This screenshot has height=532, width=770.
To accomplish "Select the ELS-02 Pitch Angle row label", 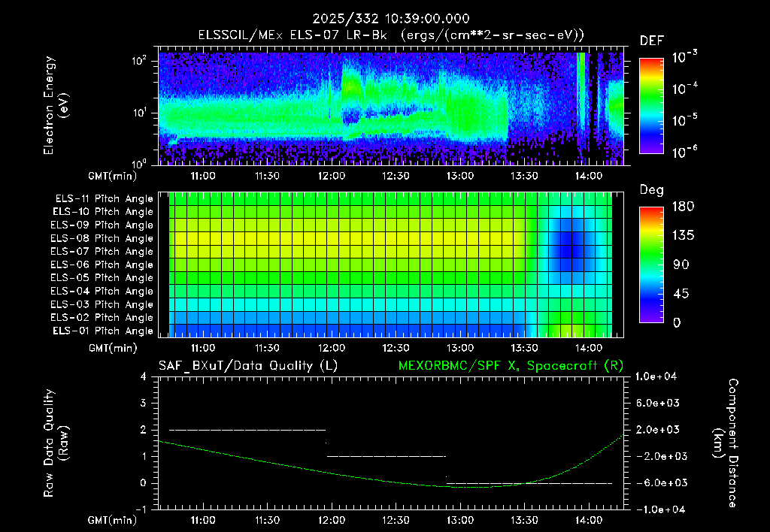I will [102, 318].
